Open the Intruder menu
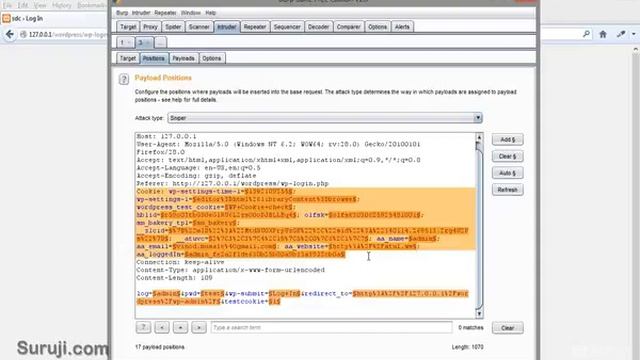 coord(141,13)
